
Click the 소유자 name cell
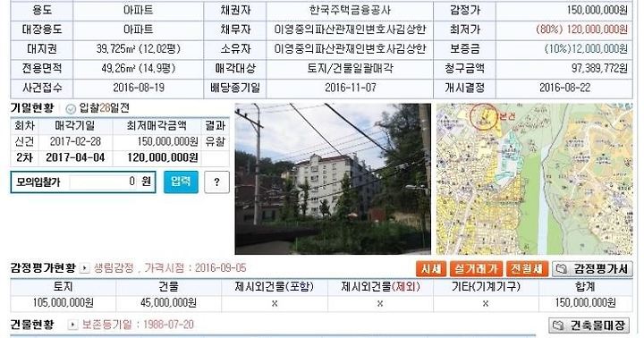click(x=350, y=49)
